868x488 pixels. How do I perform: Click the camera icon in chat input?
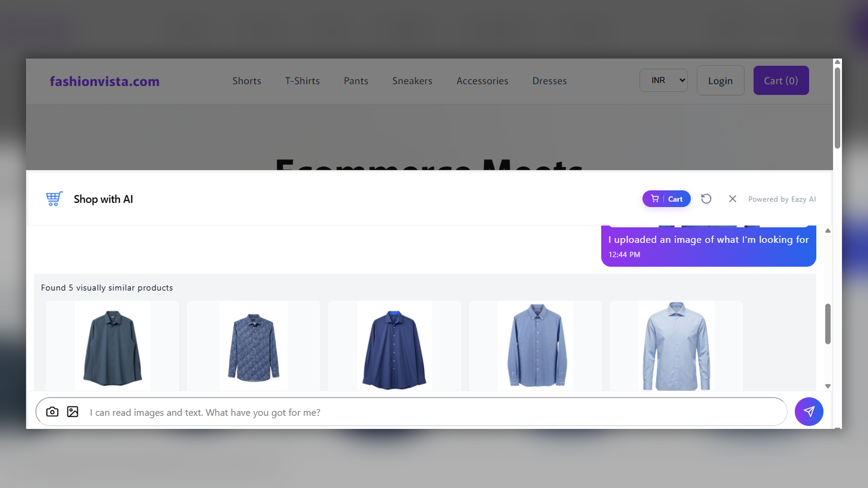click(x=52, y=412)
